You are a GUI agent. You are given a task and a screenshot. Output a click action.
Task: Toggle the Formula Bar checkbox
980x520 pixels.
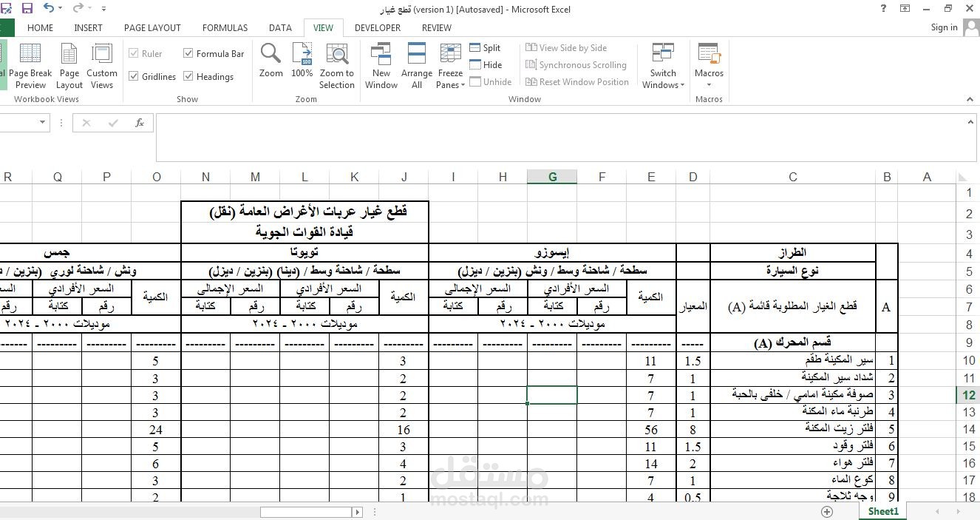pos(188,53)
